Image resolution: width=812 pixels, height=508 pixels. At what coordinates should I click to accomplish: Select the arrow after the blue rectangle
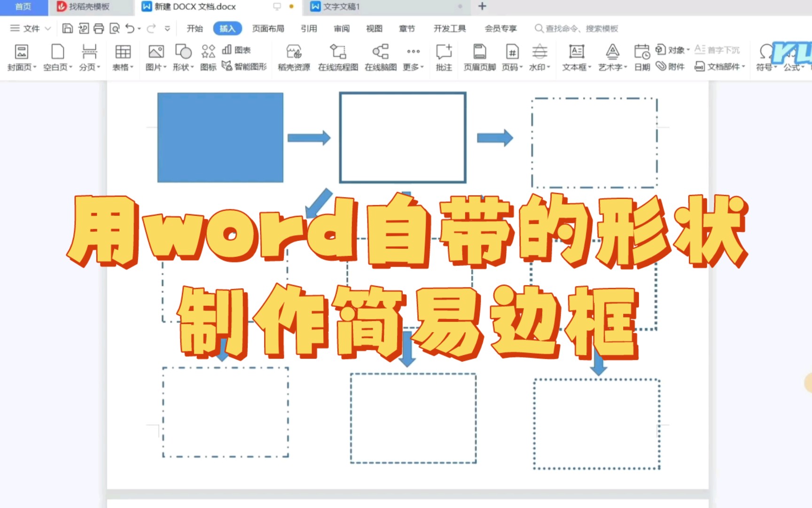click(309, 138)
